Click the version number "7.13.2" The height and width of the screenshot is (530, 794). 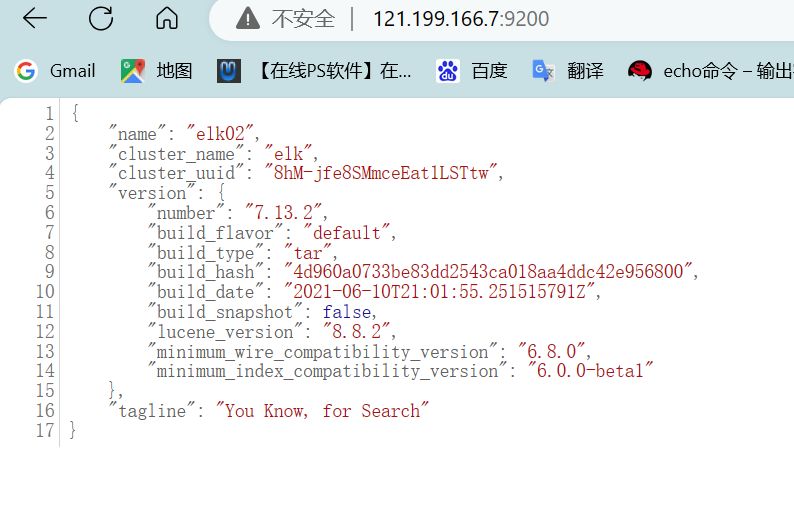(x=284, y=213)
